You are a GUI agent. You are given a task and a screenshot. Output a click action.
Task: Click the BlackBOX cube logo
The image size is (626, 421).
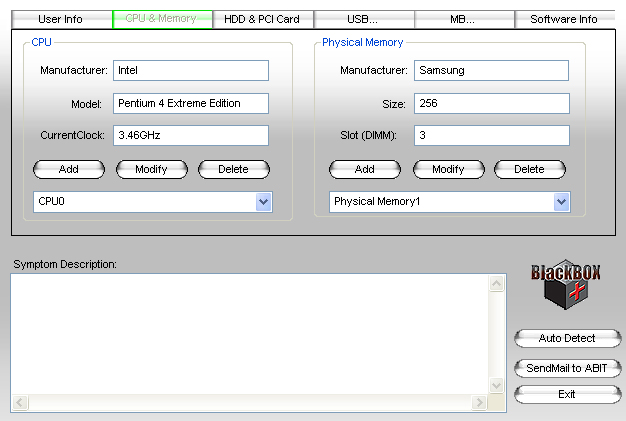566,285
